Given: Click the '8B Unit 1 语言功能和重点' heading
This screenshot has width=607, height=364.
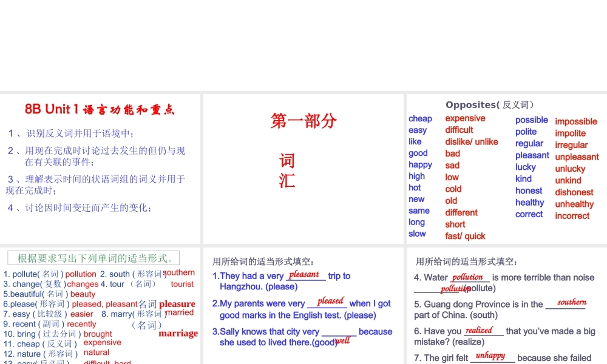Looking at the screenshot, I should click(x=100, y=109).
